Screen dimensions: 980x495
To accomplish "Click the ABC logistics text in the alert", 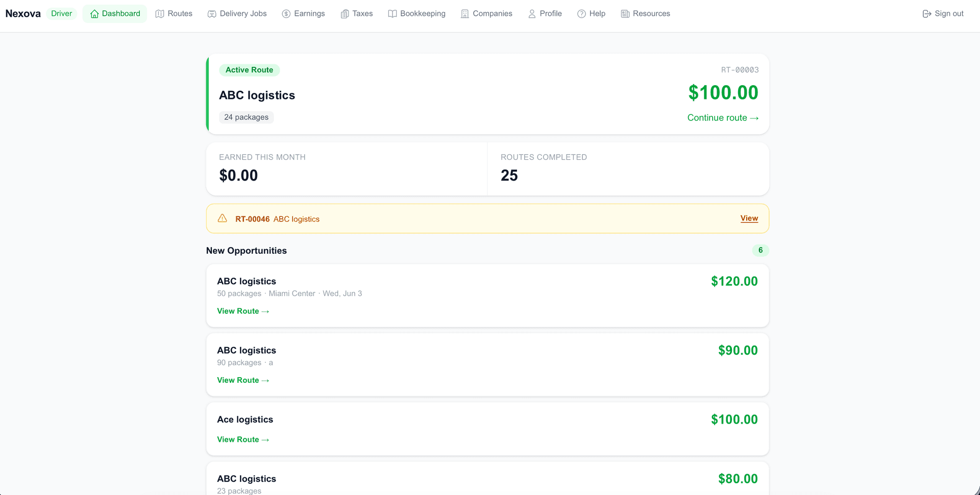I will coord(297,219).
